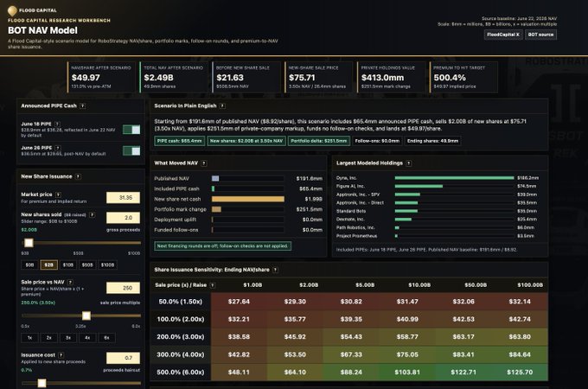This screenshot has width=588, height=389.
Task: Click the New share net cash bar row
Action: click(x=238, y=199)
